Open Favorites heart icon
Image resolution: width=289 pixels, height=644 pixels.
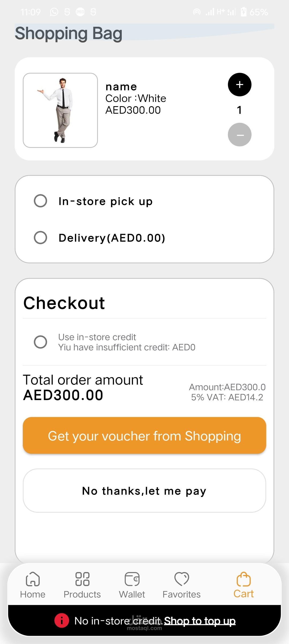pyautogui.click(x=182, y=579)
